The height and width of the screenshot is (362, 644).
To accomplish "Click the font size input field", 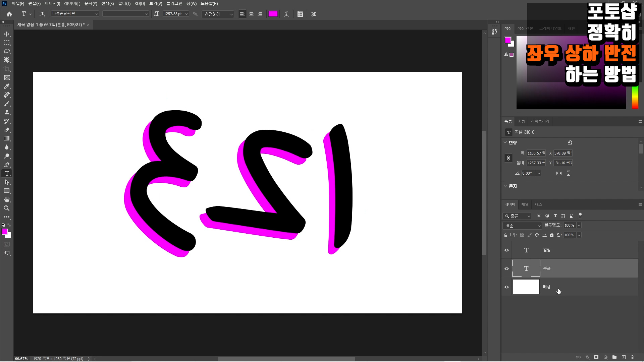I will click(173, 14).
